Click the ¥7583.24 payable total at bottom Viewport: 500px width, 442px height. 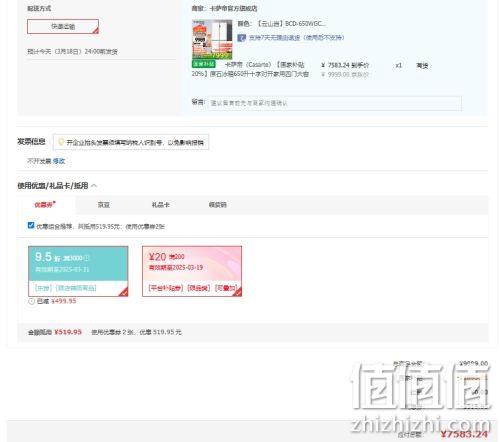pyautogui.click(x=464, y=434)
